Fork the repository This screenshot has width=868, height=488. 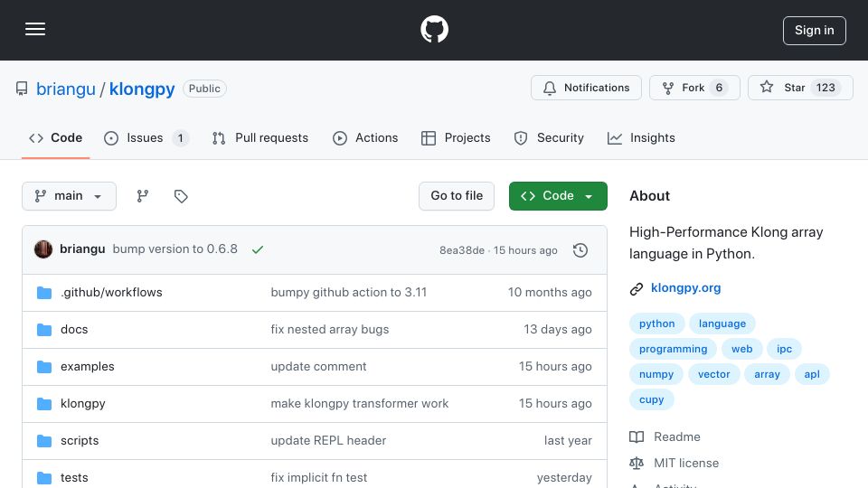coord(694,88)
